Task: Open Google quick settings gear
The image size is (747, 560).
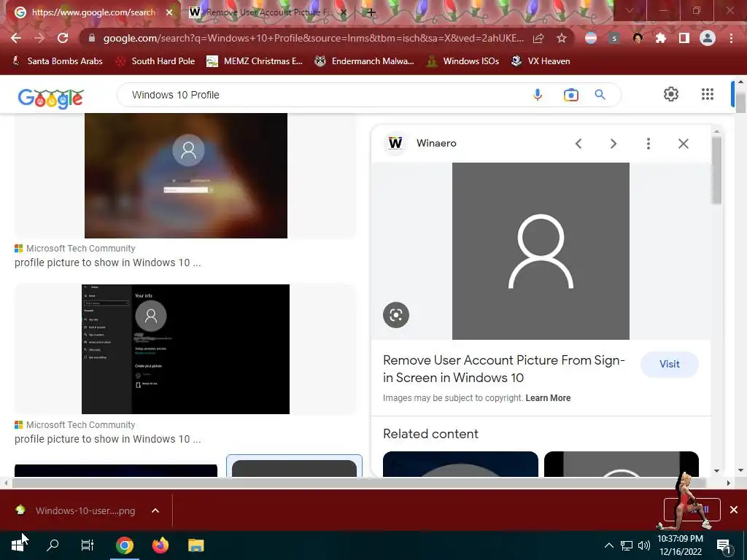Action: pyautogui.click(x=671, y=94)
